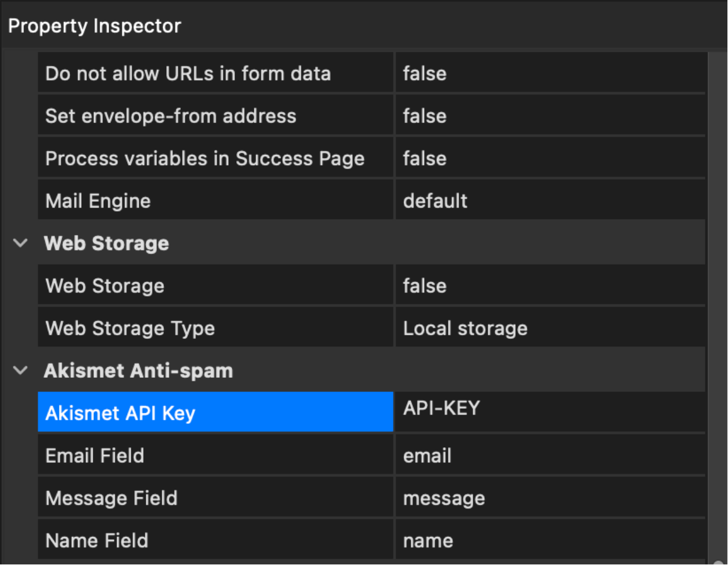
Task: Open Mail Engine 'default' dropdown value
Action: pyautogui.click(x=549, y=201)
